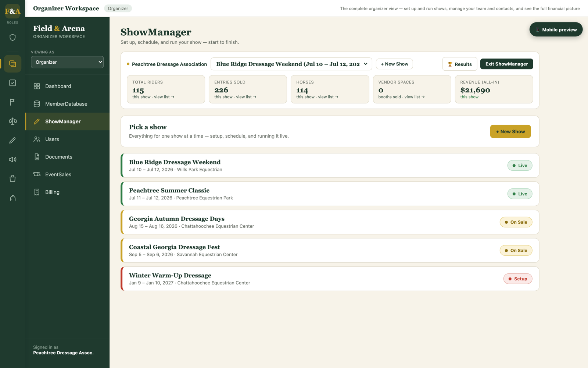The image size is (588, 368).
Task: Click the Results button
Action: click(x=460, y=64)
